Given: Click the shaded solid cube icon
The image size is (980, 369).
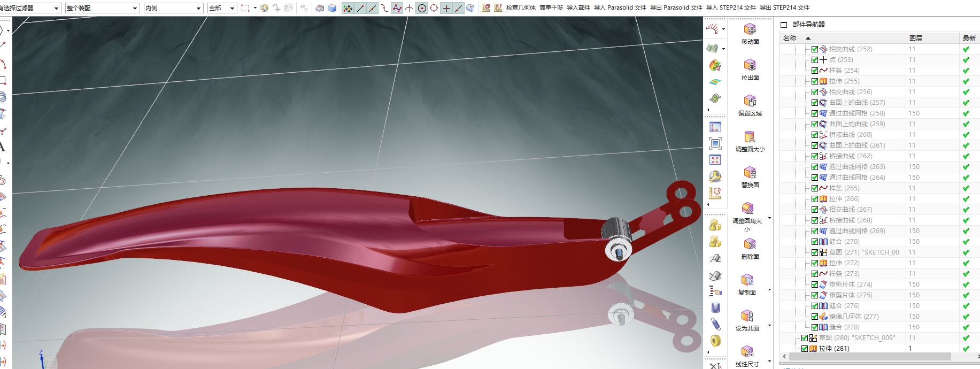Looking at the screenshot, I should click(x=332, y=8).
